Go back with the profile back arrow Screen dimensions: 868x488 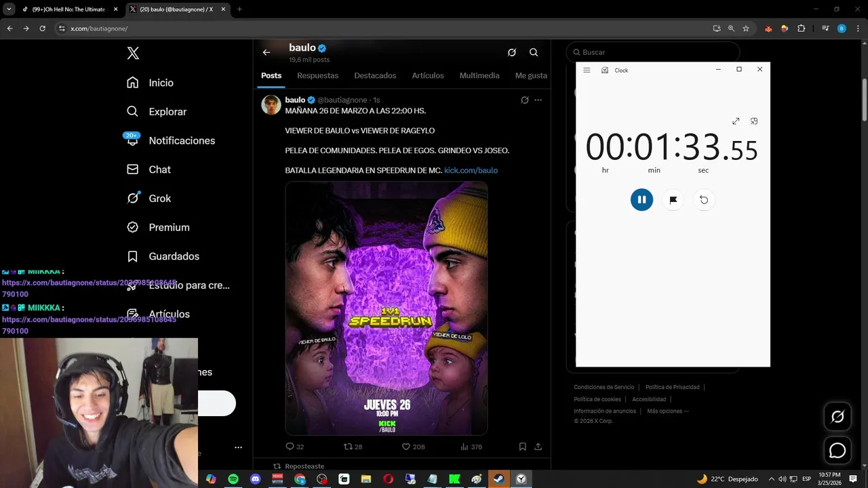(x=267, y=52)
